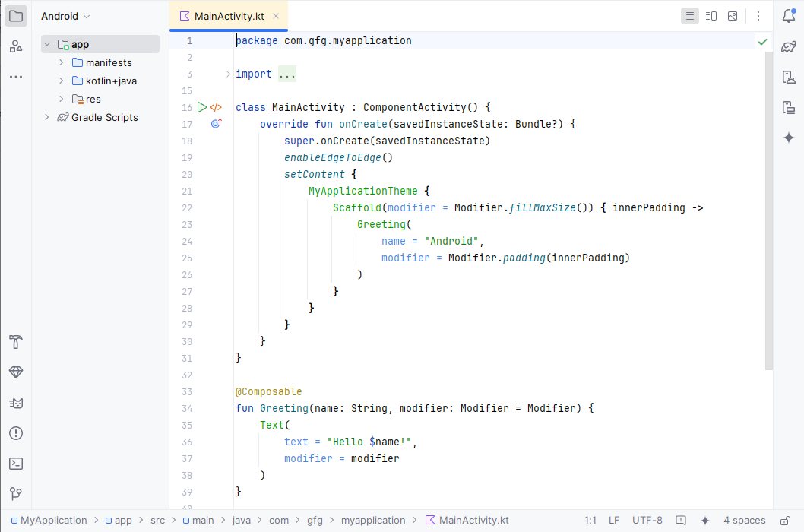Toggle the Code view mode
This screenshot has width=804, height=532.
click(x=689, y=15)
